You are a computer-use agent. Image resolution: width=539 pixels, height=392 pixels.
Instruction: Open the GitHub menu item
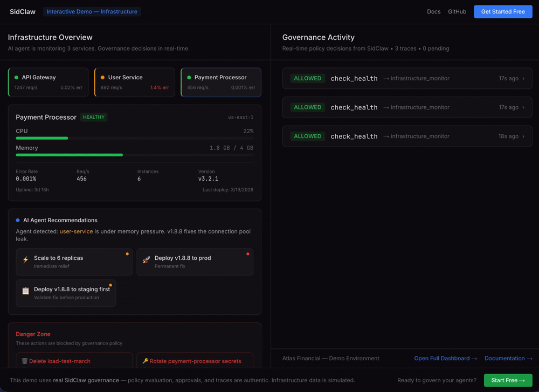pos(457,11)
